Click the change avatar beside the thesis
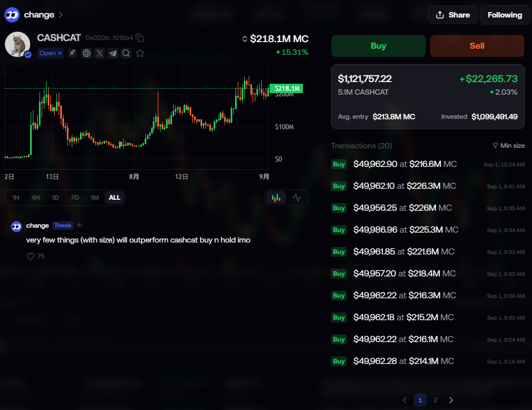 pos(16,226)
